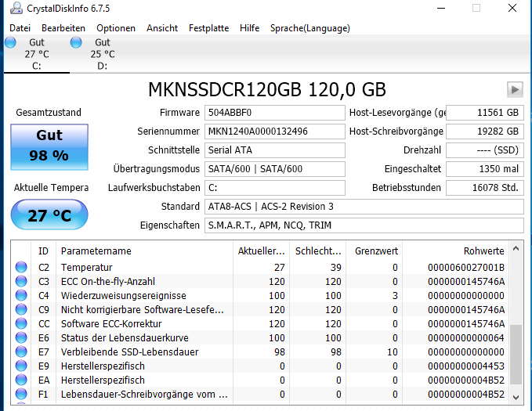Click status orb of CC Software ECC-Korrektur row
532x411 pixels.
(x=21, y=323)
